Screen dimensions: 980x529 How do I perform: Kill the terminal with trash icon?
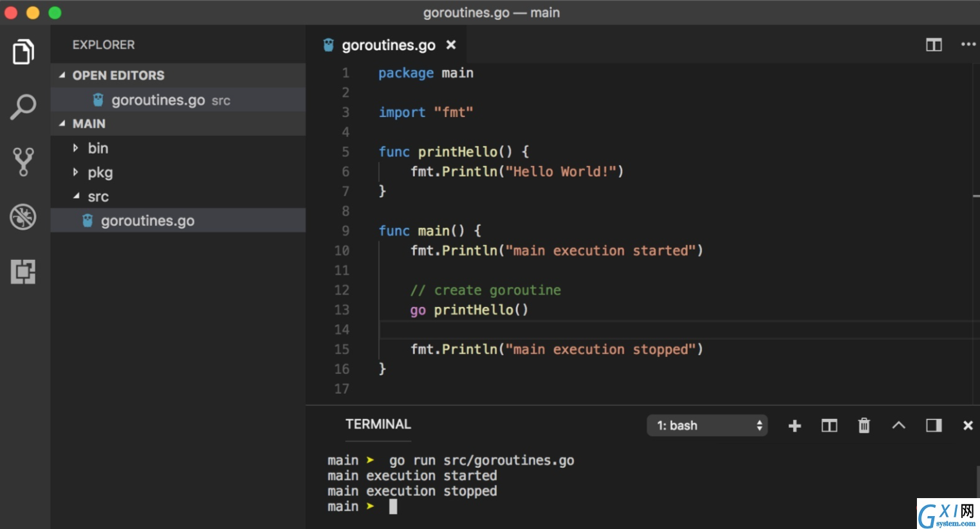[x=864, y=425]
